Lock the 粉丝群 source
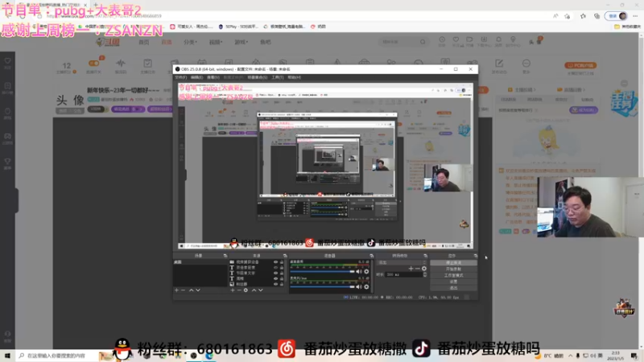Image resolution: width=644 pixels, height=362 pixels. tap(282, 284)
